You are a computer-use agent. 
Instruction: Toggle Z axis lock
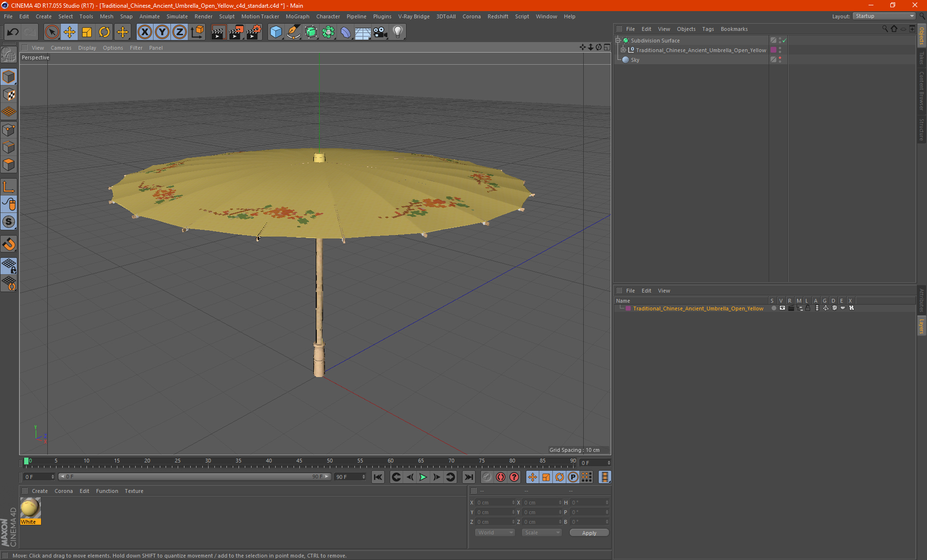pyautogui.click(x=180, y=32)
